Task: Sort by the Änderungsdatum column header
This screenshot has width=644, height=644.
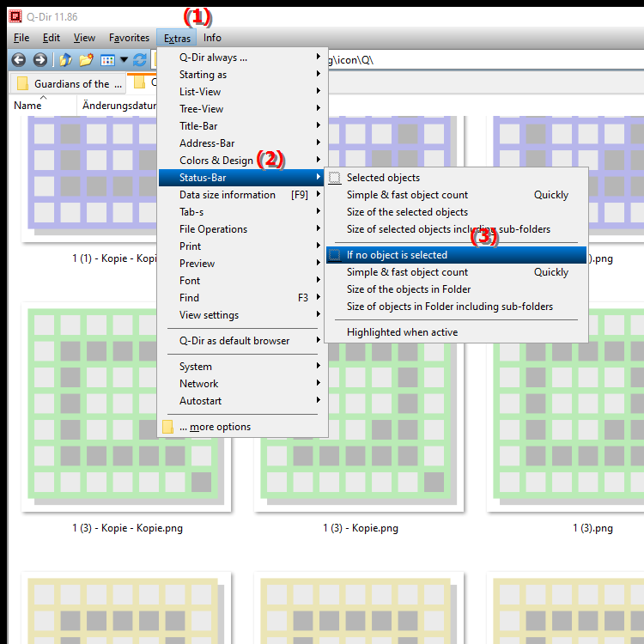Action: [118, 106]
